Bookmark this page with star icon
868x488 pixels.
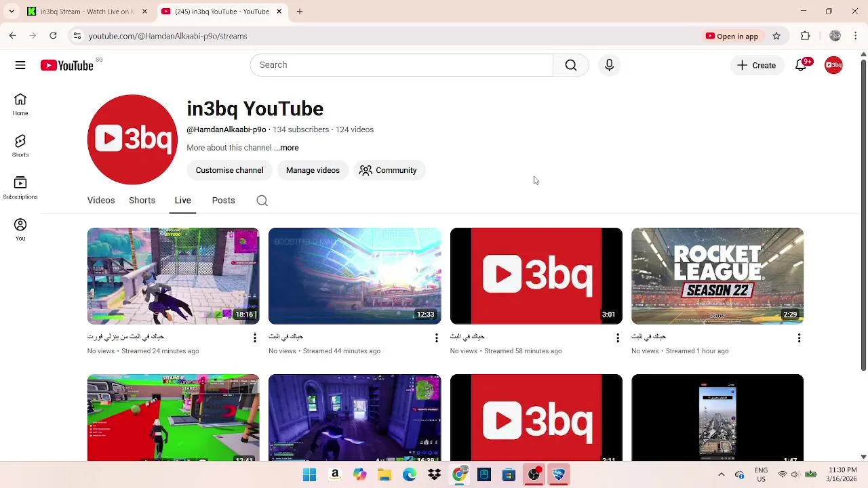tap(776, 36)
